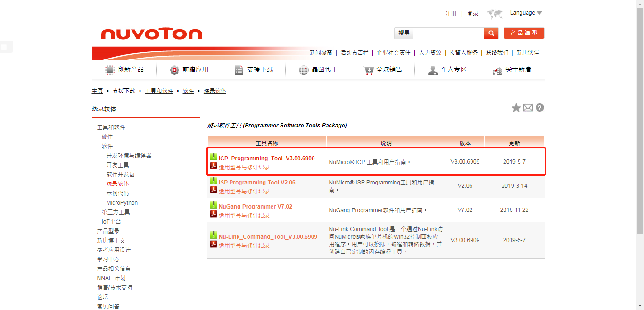This screenshot has height=310, width=644.
Task: Download ICP_Programming_Tool_V3.00.6909
Action: pos(266,158)
